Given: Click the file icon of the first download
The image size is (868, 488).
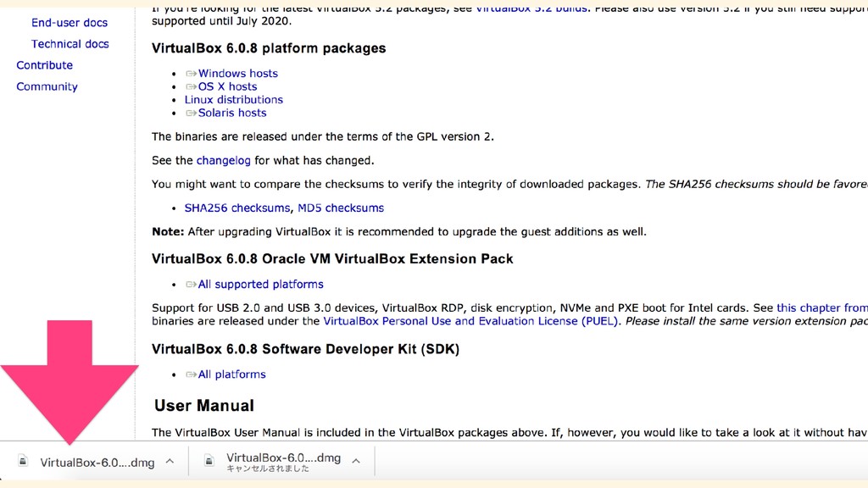Looking at the screenshot, I should pos(23,460).
